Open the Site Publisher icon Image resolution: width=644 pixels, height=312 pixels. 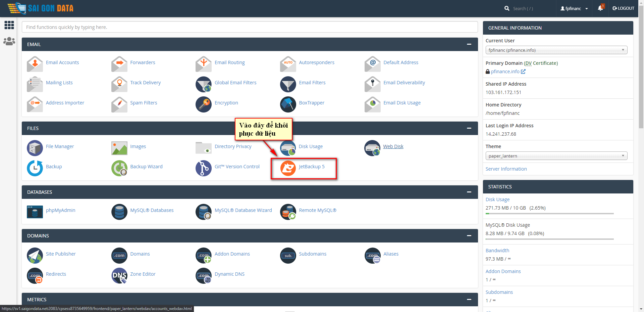[x=35, y=255]
